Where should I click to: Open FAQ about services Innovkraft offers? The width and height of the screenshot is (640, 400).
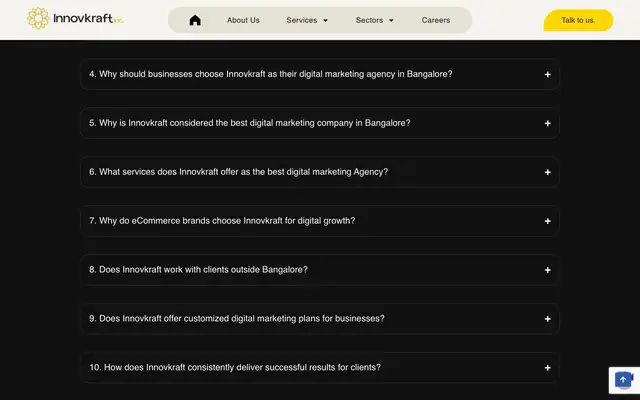(320, 172)
